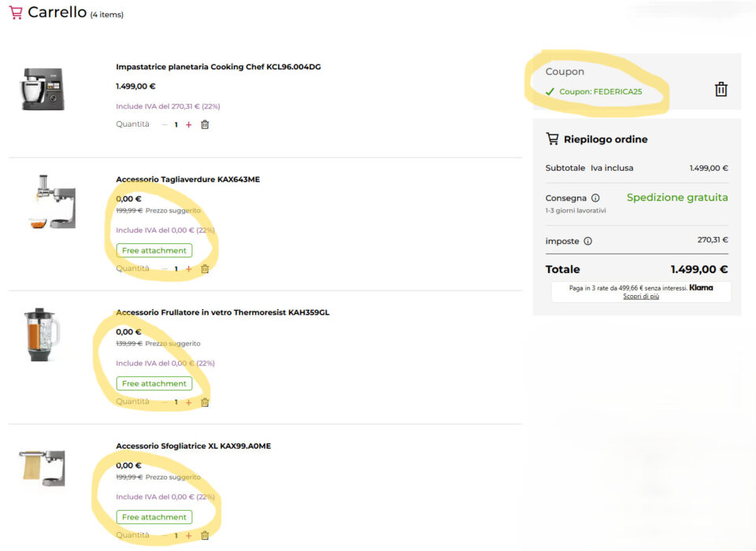756x551 pixels.
Task: Show delivery info icon next to Consegna
Action: (x=595, y=198)
